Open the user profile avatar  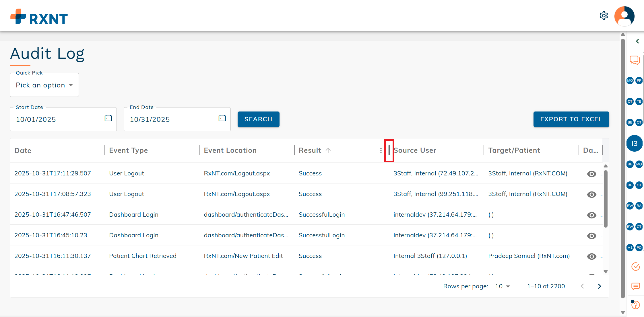(x=624, y=16)
